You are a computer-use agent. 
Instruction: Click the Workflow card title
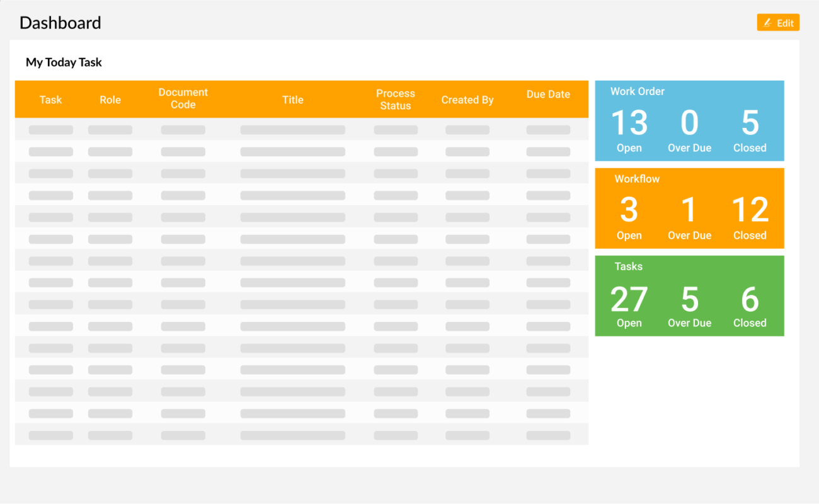tap(637, 179)
